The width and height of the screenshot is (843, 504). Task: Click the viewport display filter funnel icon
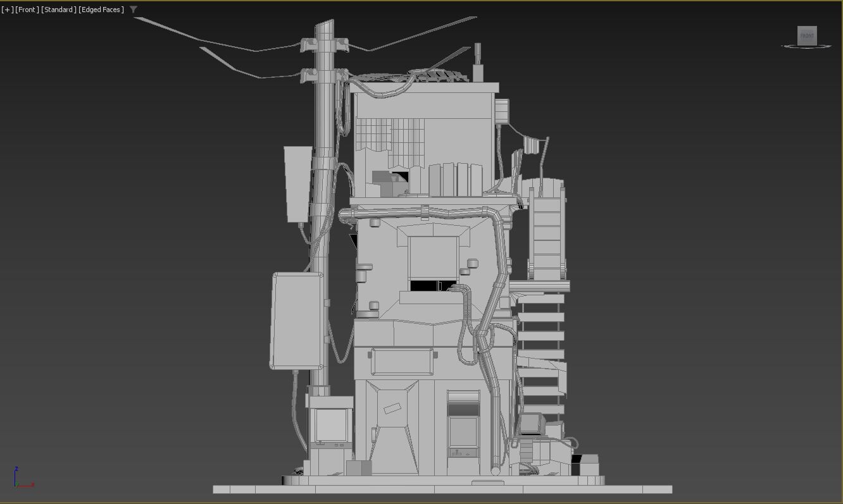tap(133, 9)
